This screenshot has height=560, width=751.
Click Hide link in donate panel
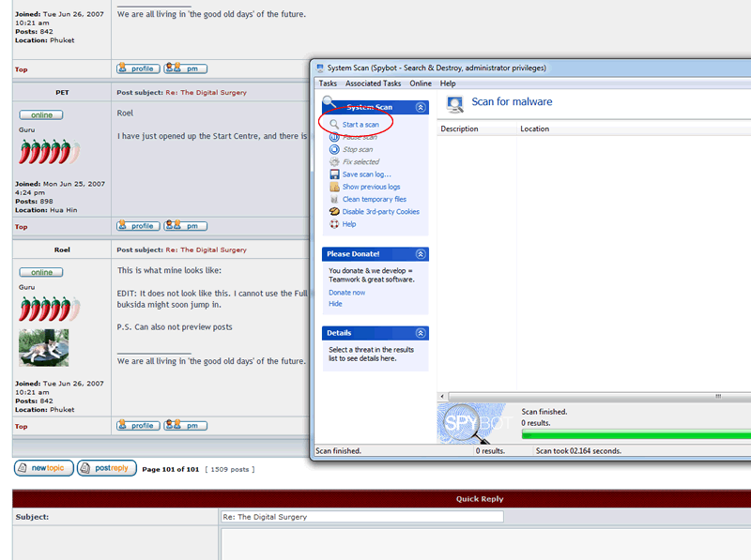[335, 304]
